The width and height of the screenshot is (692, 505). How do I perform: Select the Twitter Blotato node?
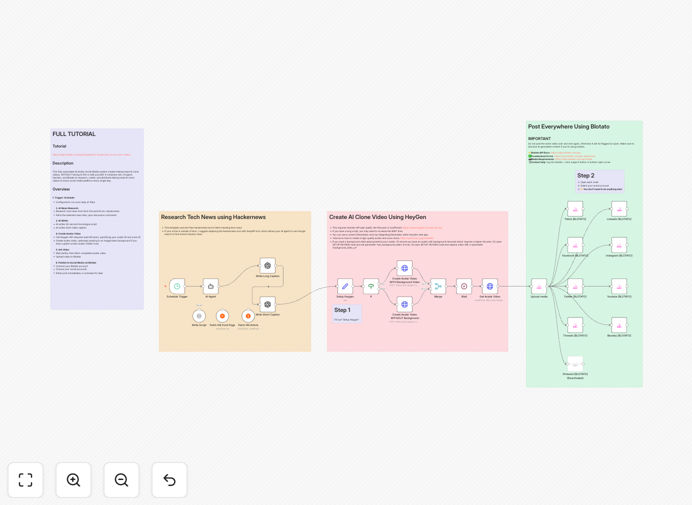575,286
